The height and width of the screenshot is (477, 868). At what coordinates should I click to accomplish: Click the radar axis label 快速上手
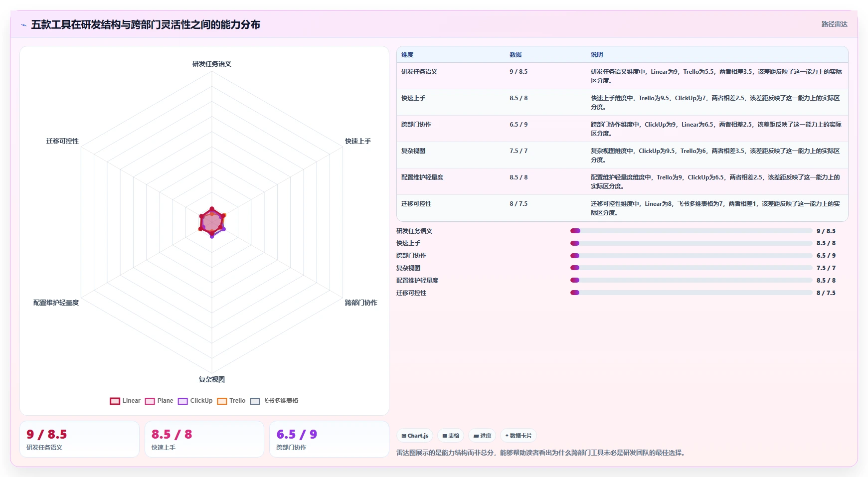point(358,141)
